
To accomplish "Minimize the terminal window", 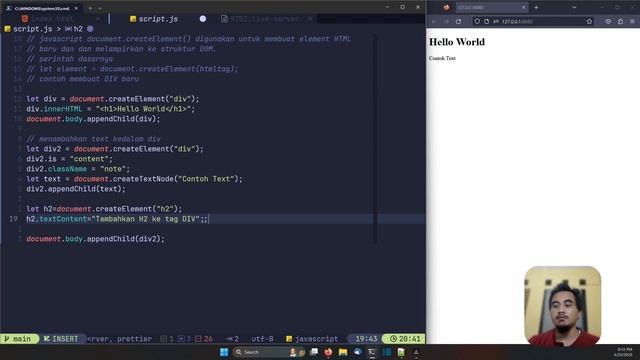I will click(x=387, y=7).
